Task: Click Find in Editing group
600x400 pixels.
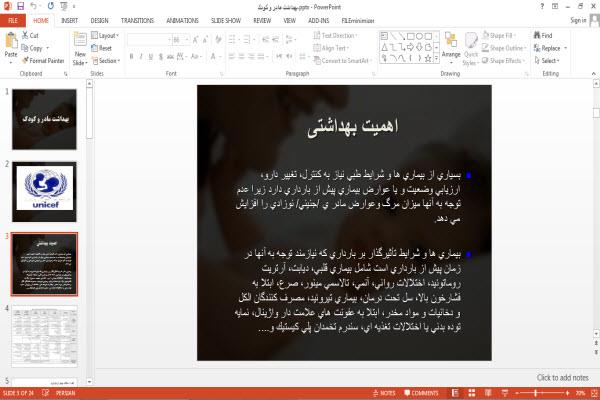Action: click(543, 35)
